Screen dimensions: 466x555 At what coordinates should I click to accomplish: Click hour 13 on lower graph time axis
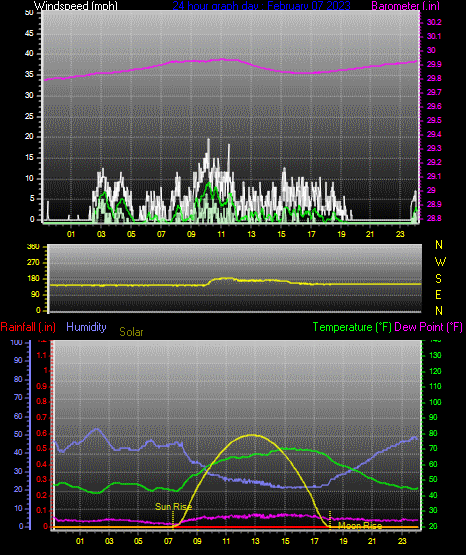click(255, 541)
